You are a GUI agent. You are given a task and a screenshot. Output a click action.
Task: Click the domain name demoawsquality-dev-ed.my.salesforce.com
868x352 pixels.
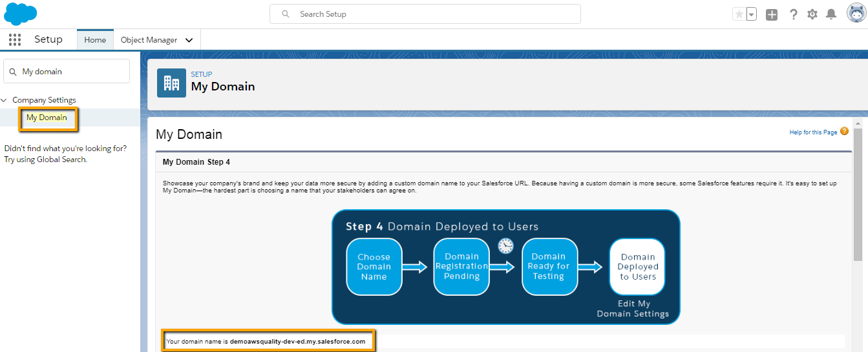pyautogui.click(x=297, y=341)
